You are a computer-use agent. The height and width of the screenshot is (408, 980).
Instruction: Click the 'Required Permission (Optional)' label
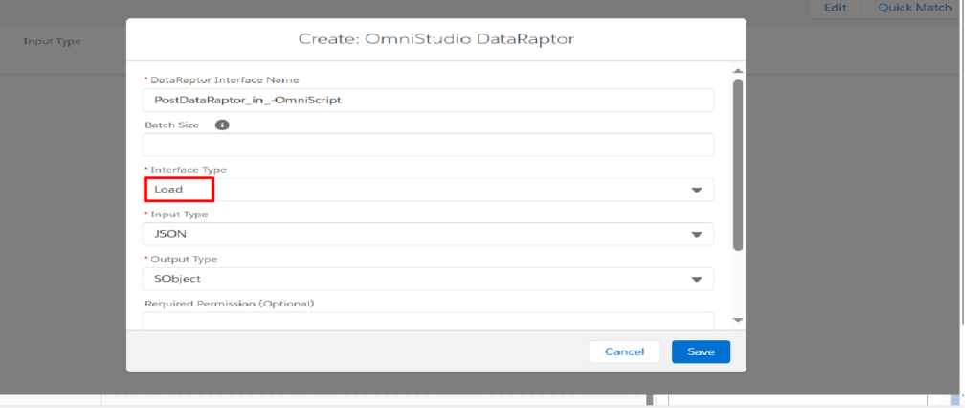[229, 304]
